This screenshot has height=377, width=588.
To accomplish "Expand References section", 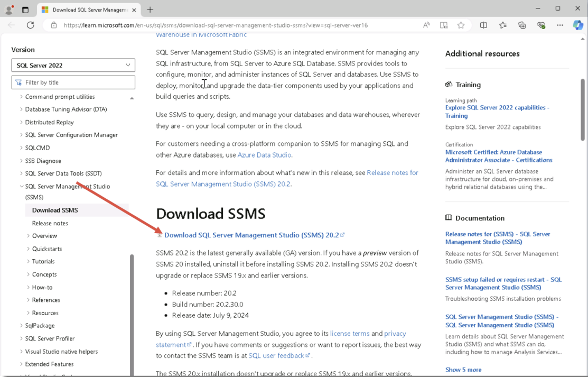I will pyautogui.click(x=28, y=300).
